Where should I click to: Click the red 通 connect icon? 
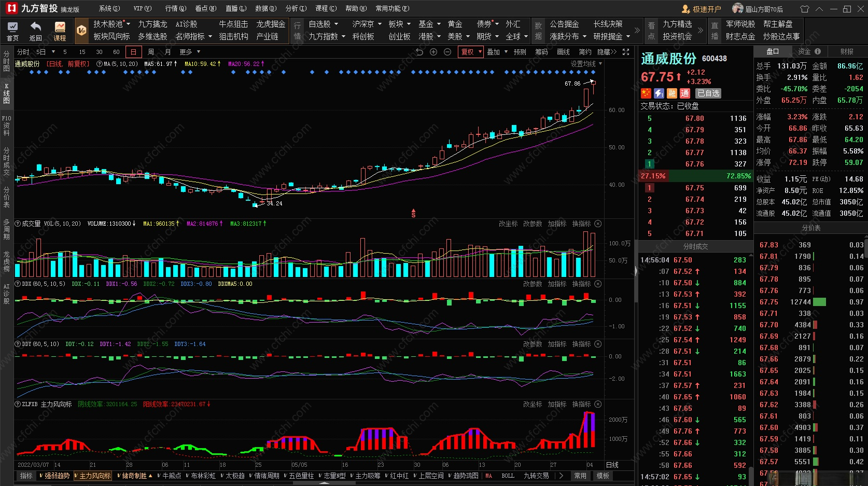pyautogui.click(x=685, y=93)
